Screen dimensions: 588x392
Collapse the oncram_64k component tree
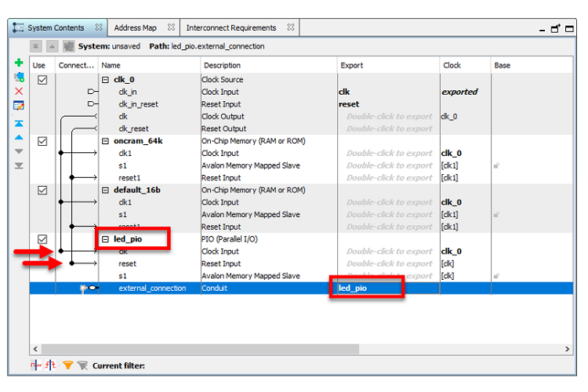[x=105, y=141]
